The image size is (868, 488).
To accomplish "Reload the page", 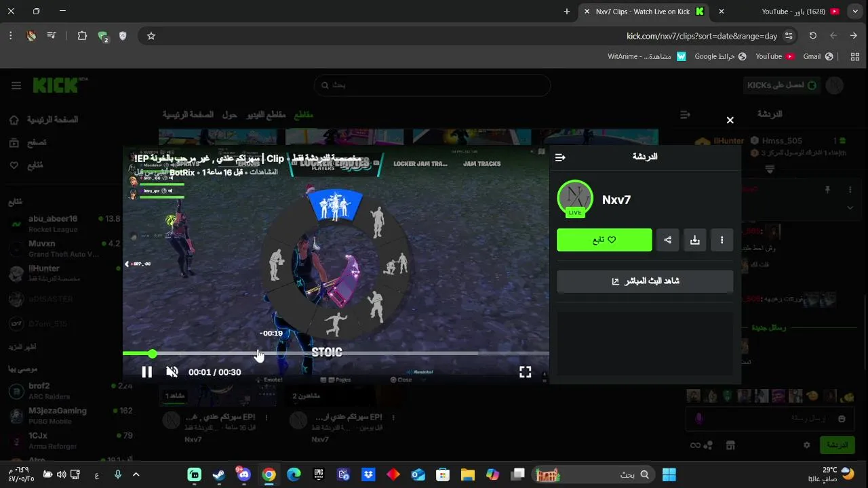I will click(x=812, y=36).
